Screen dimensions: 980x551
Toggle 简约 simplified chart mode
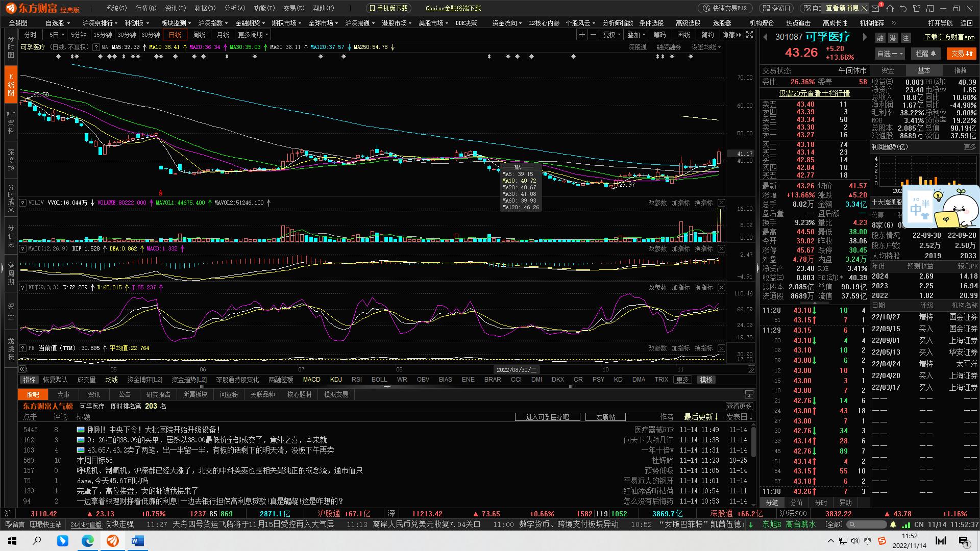[x=708, y=35]
